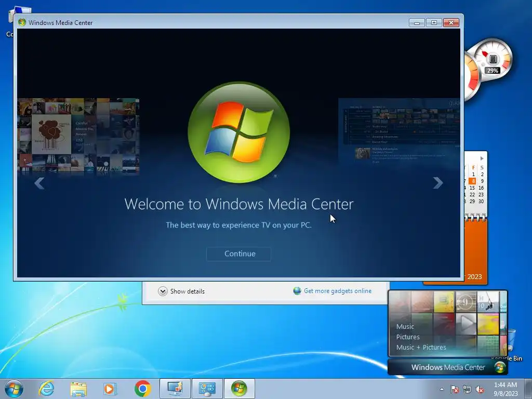Click the Media Center title bar icon
Screen dimensions: 532x399
22,22
